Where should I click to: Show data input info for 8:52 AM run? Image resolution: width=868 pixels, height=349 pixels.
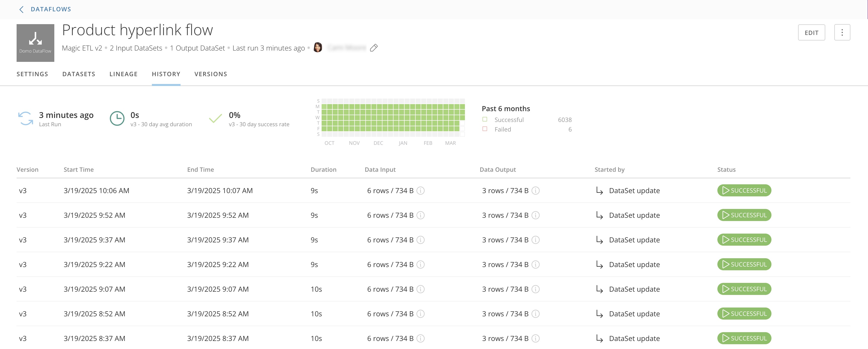pyautogui.click(x=420, y=314)
